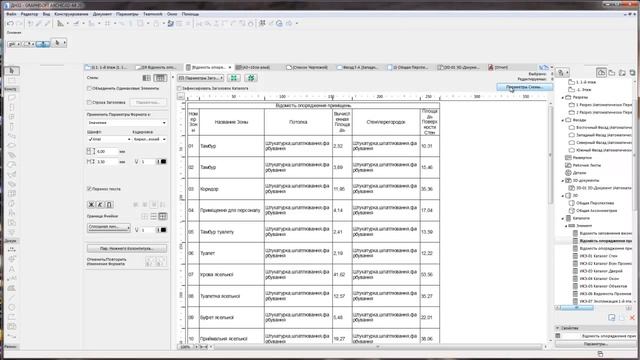The image size is (640, 360).
Task: Select the Text tool (A) in the toolbox
Action: tap(11, 269)
